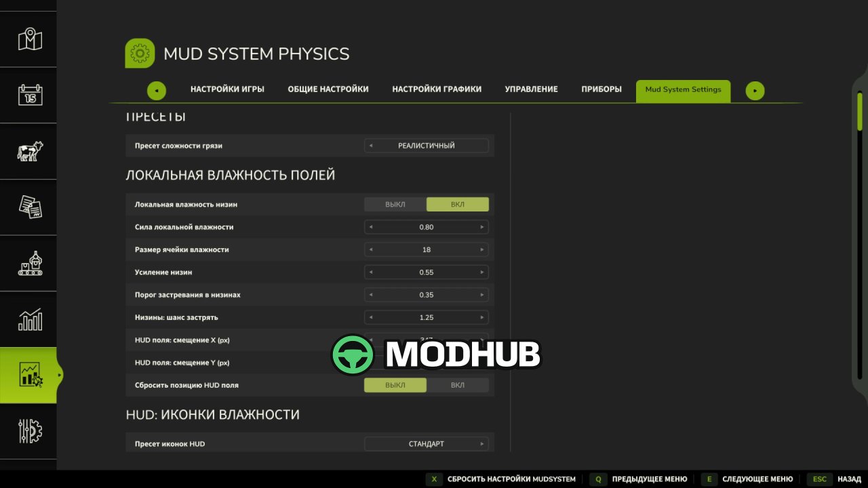Decrease Усиление низин value
This screenshot has width=868, height=488.
point(371,272)
